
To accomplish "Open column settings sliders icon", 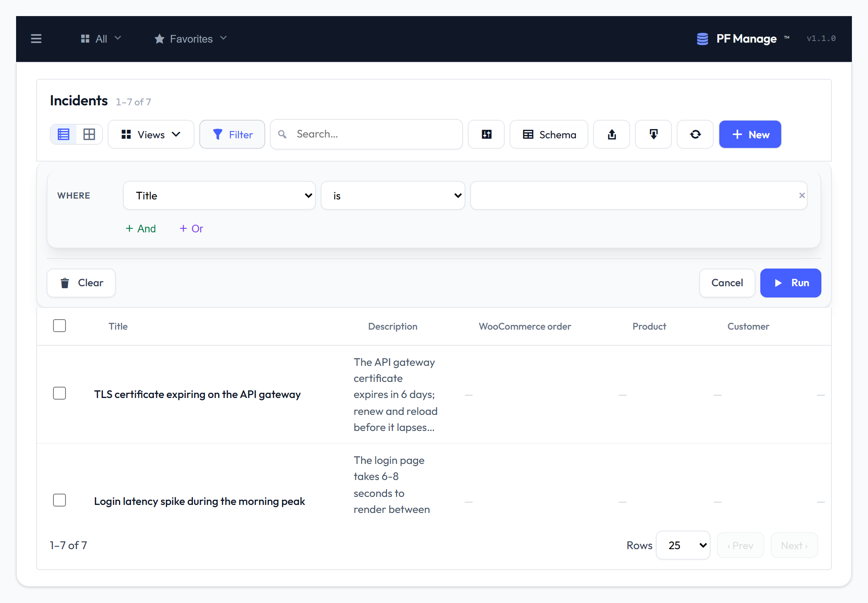I will (486, 134).
